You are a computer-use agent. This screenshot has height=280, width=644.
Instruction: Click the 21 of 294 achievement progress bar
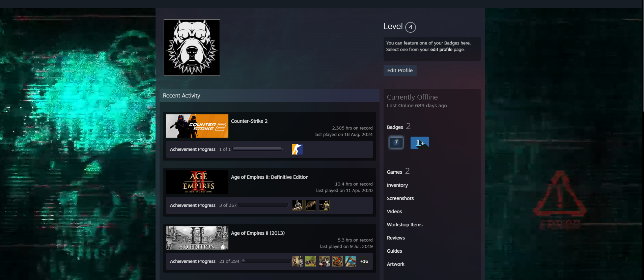[266, 261]
